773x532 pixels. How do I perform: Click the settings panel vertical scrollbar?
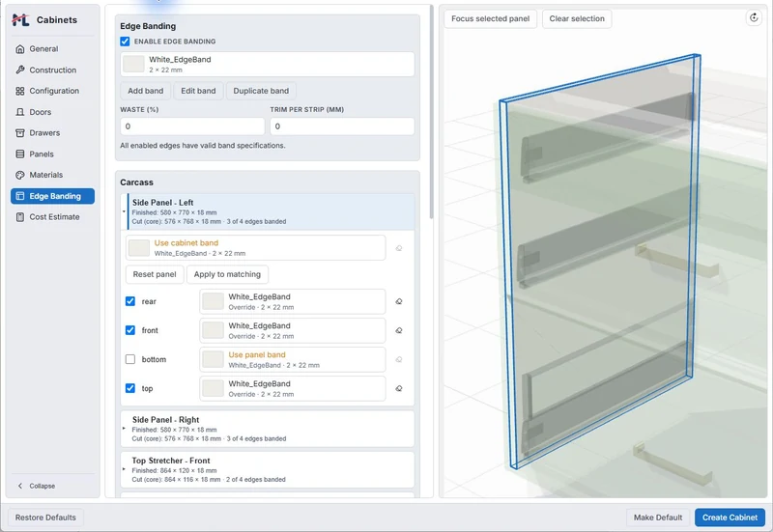[431, 112]
